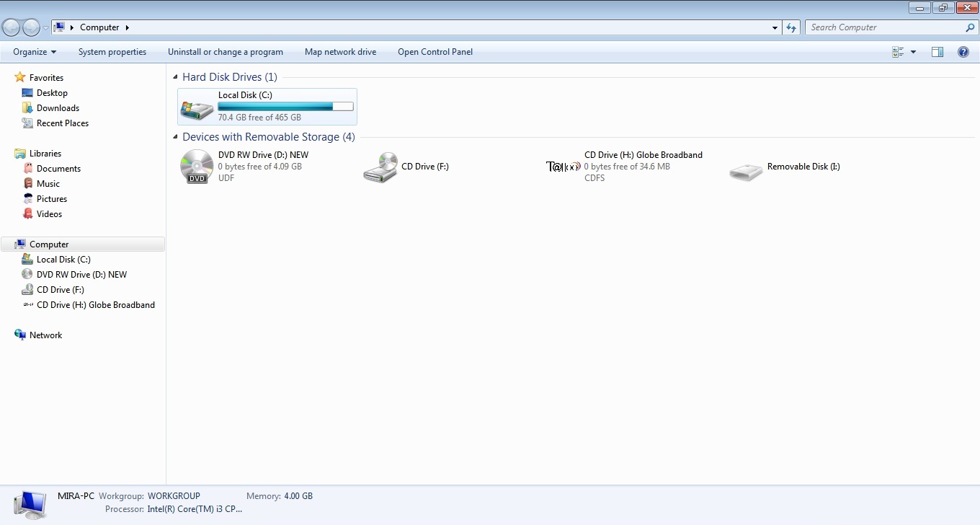Select CD Drive (H:) Globe Broadband in tree

tap(96, 305)
